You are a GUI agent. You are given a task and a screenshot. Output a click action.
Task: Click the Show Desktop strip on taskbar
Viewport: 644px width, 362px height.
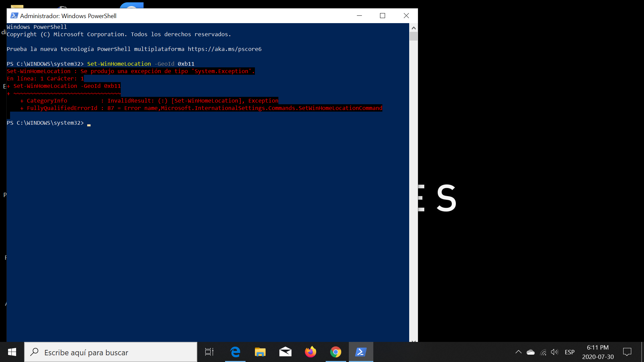pyautogui.click(x=642, y=352)
